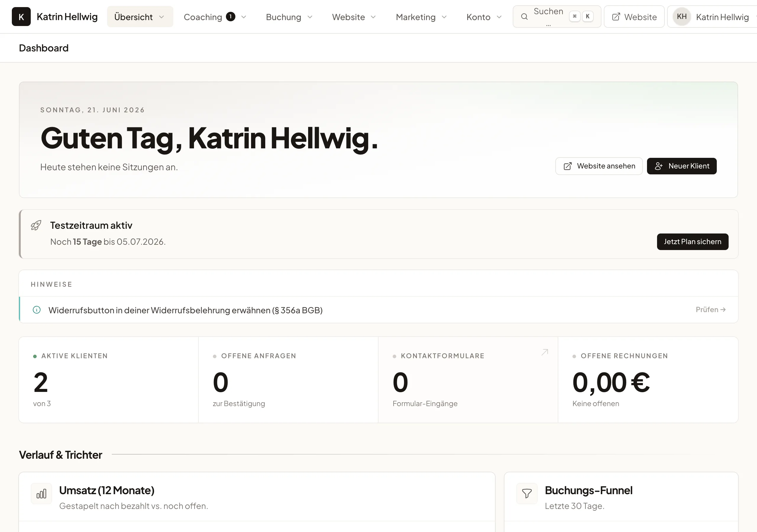Click the K key shortcut badge
Screen dimensions: 757x532
(588, 17)
